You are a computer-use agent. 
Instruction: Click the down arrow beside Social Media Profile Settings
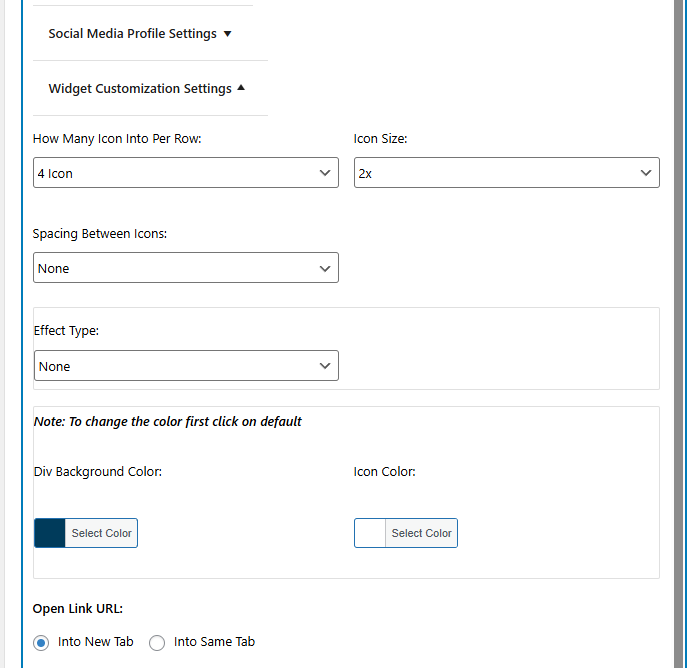(x=227, y=34)
